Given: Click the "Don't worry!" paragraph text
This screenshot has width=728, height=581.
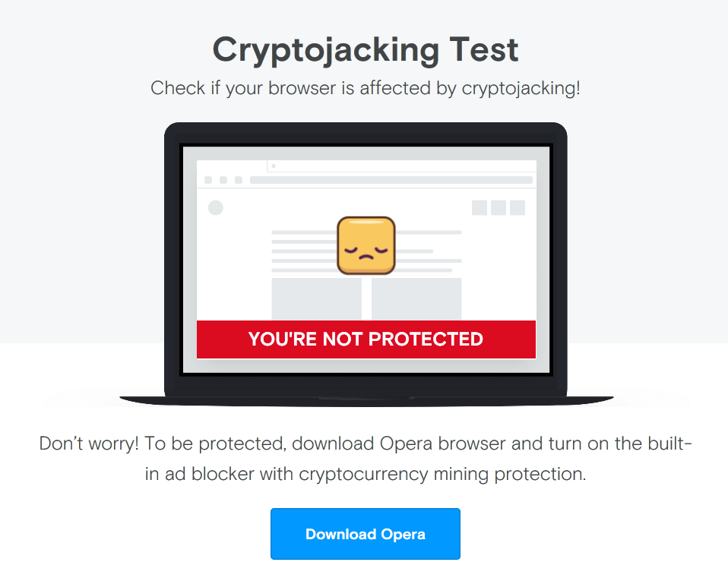Looking at the screenshot, I should click(x=366, y=459).
